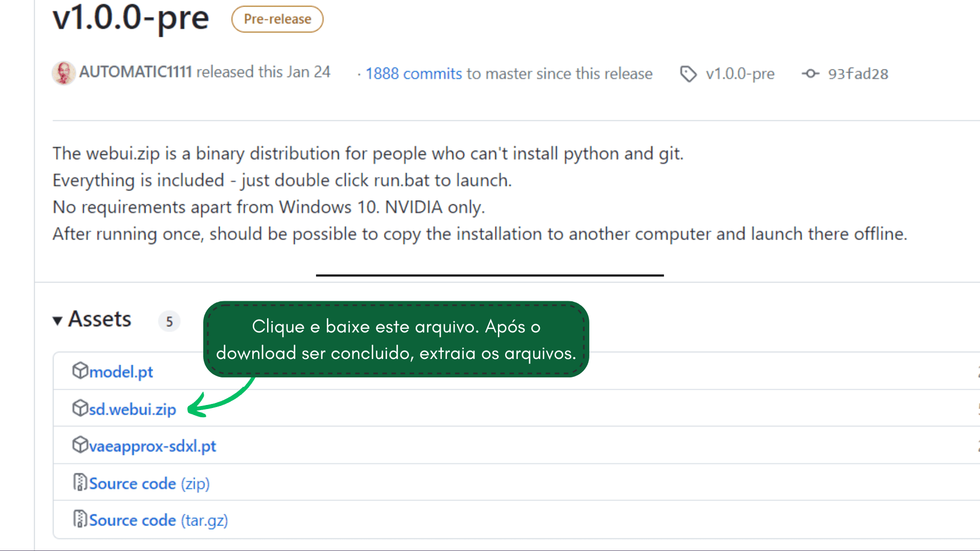The height and width of the screenshot is (551, 980).
Task: Click the commit icon beside 93fad28
Action: (810, 74)
